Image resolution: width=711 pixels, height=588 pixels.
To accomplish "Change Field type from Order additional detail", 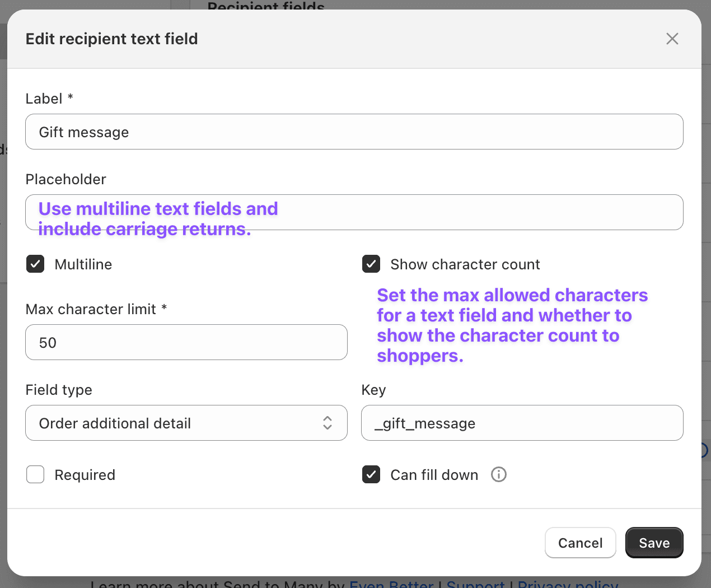I will coord(186,423).
